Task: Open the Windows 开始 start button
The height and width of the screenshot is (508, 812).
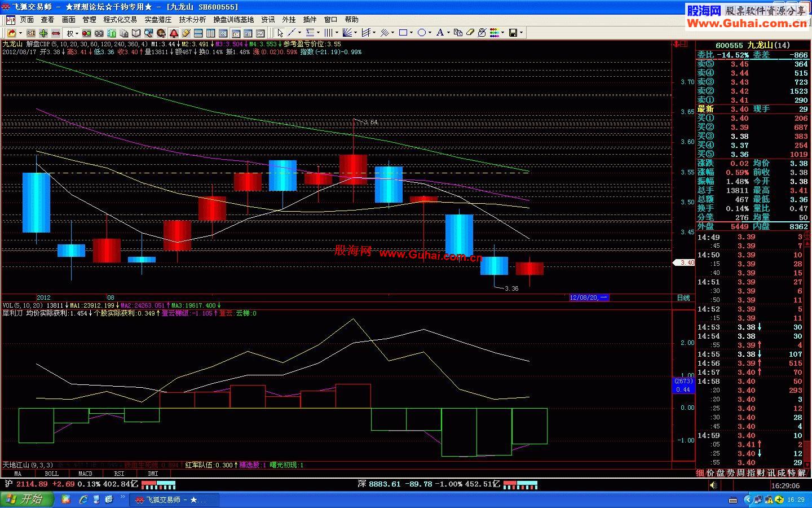Action: coord(27,500)
